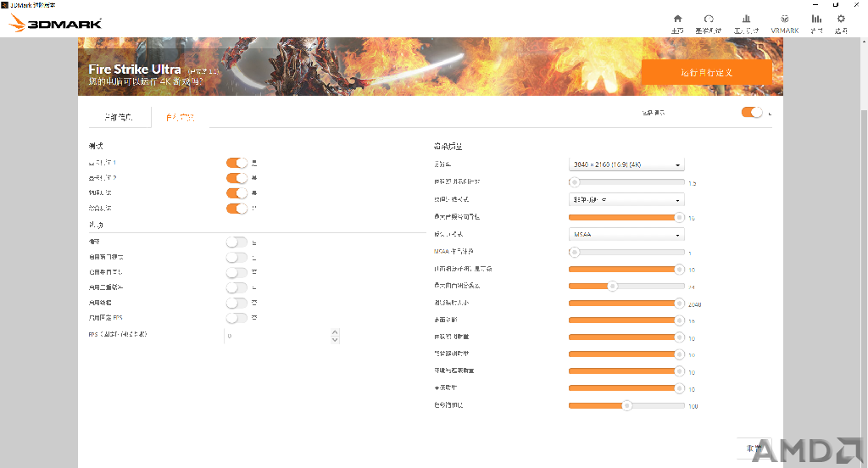The height and width of the screenshot is (468, 868).
Task: Click the fixed FPS value input field
Action: [277, 336]
